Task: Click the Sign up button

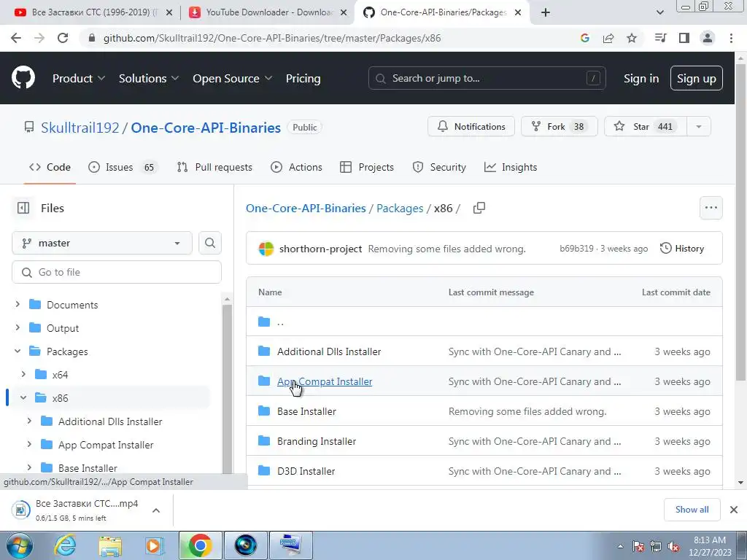Action: 696,78
